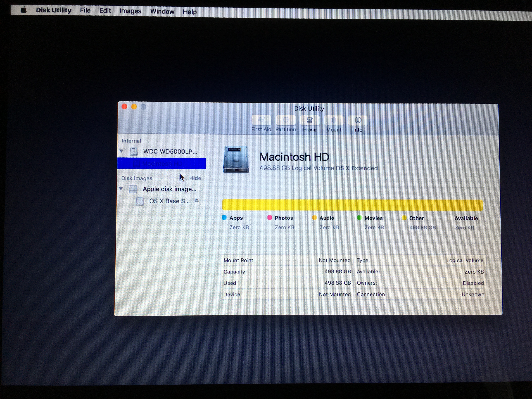Open the Edit menu
Viewport: 532px width, 399px height.
[105, 11]
